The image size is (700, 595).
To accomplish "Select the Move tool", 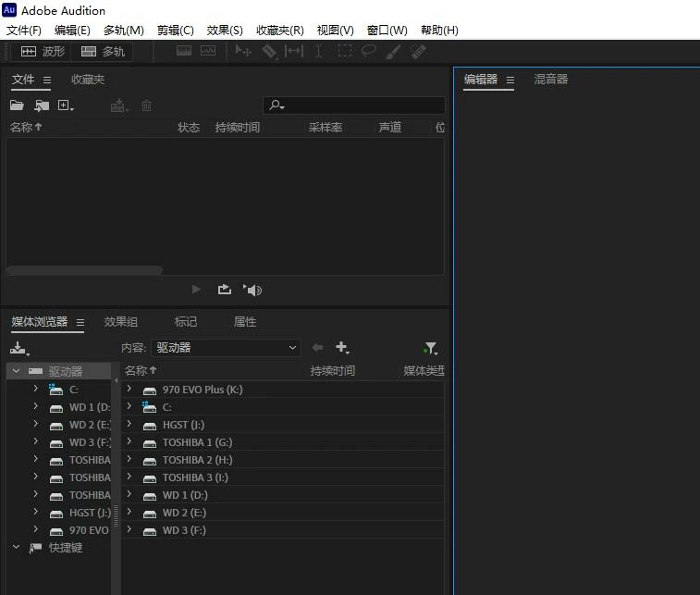I will click(x=243, y=52).
